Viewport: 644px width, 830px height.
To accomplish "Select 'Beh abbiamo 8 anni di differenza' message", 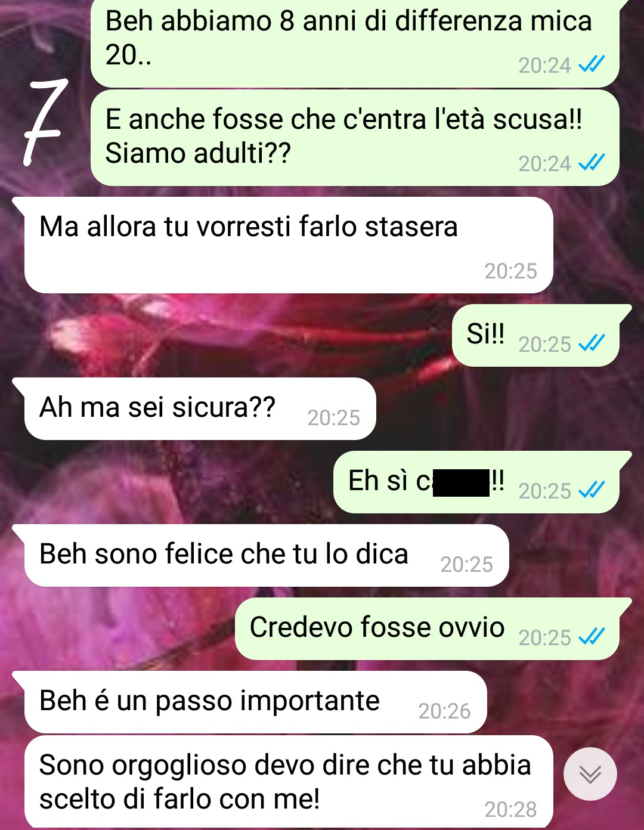I will pos(355,42).
